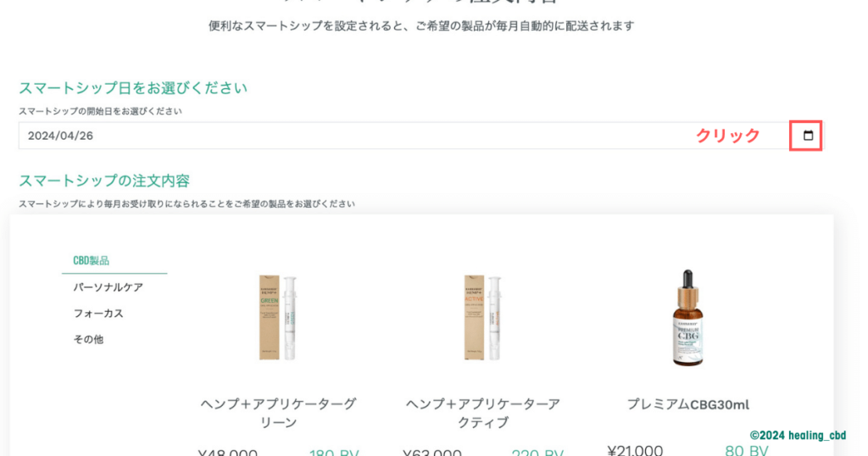Choose the その他 category
The image size is (868, 456).
coord(90,339)
